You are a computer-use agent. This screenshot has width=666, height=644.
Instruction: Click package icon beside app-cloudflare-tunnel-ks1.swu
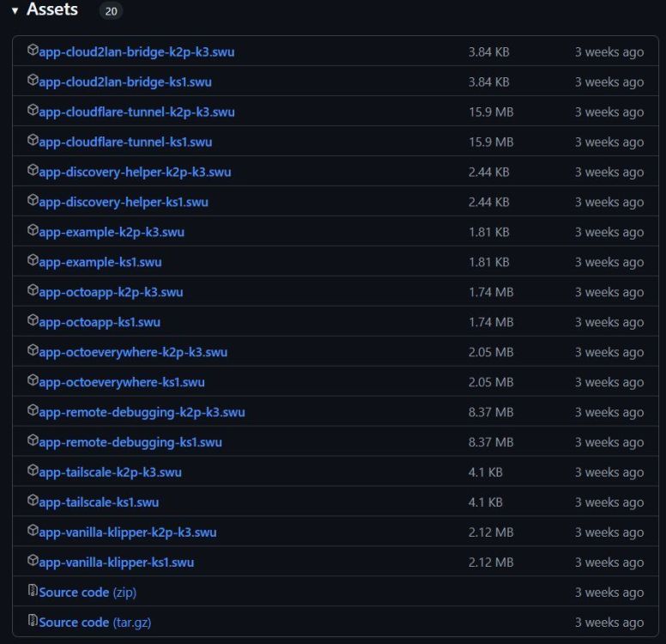[33, 140]
